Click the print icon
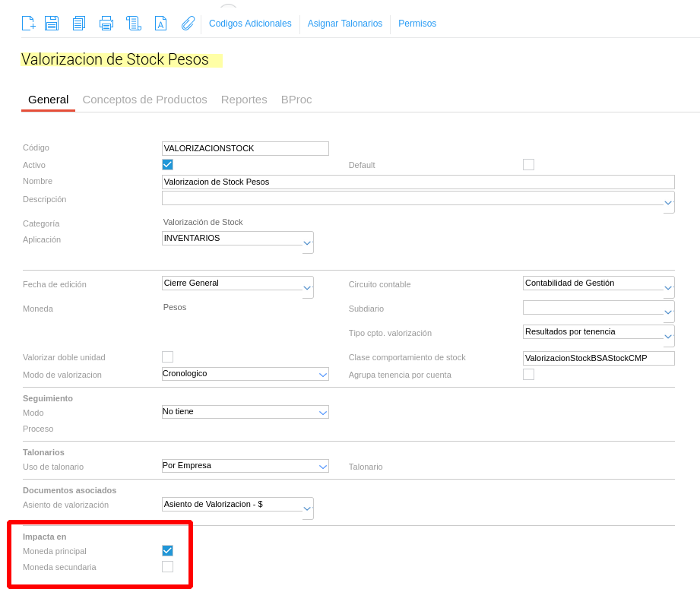Screen dimensions: 700x605 coord(106,24)
